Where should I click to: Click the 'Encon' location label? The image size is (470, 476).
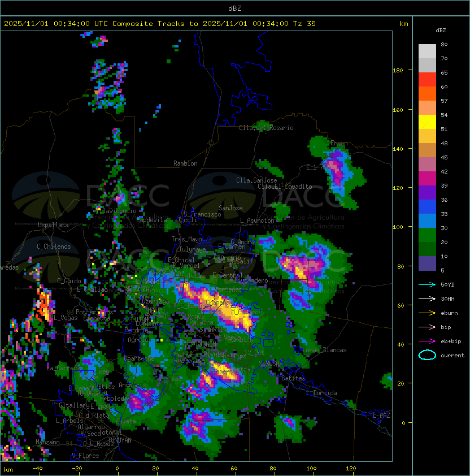pyautogui.click(x=339, y=143)
